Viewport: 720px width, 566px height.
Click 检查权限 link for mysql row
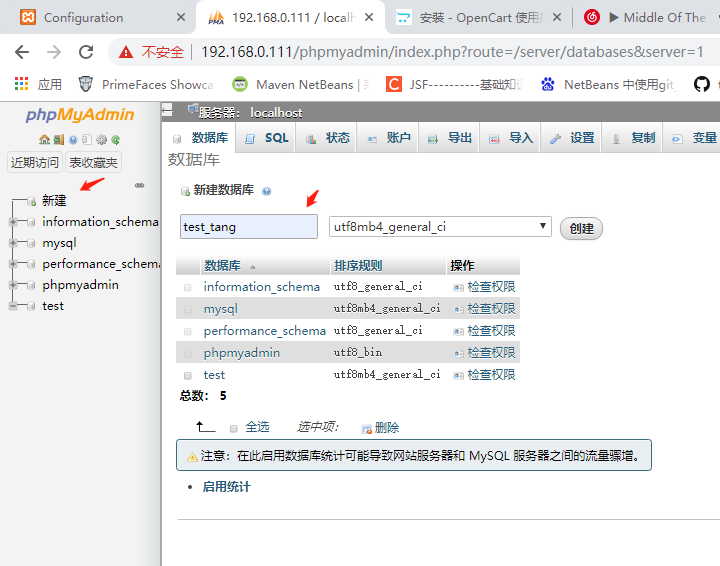pos(491,309)
